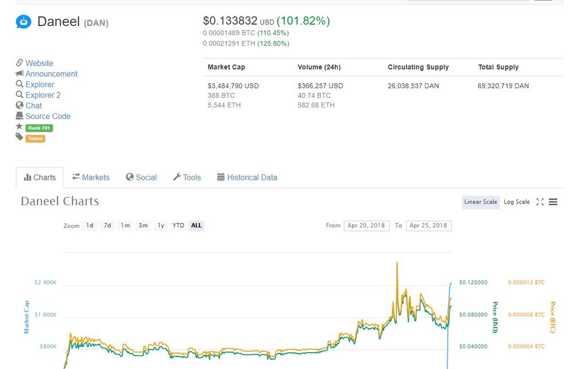Open the chart hamburger menu icon
Screen dimensions: 588x369
[553, 202]
